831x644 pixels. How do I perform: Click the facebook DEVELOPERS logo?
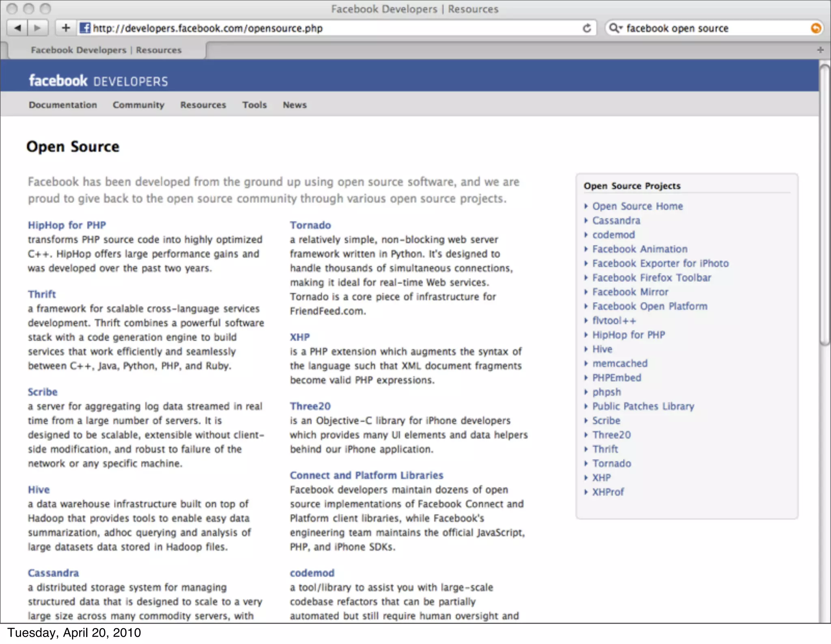[x=98, y=81]
